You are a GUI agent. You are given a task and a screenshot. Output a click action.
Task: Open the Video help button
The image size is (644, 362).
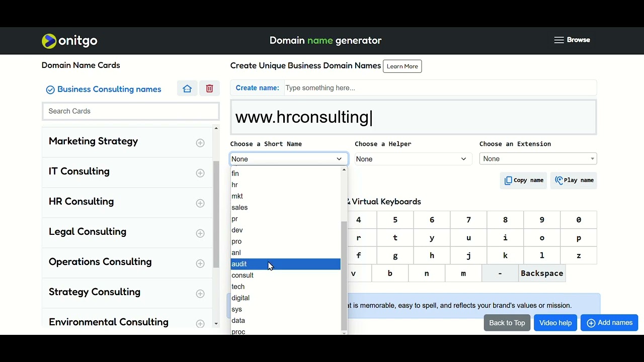pyautogui.click(x=555, y=323)
